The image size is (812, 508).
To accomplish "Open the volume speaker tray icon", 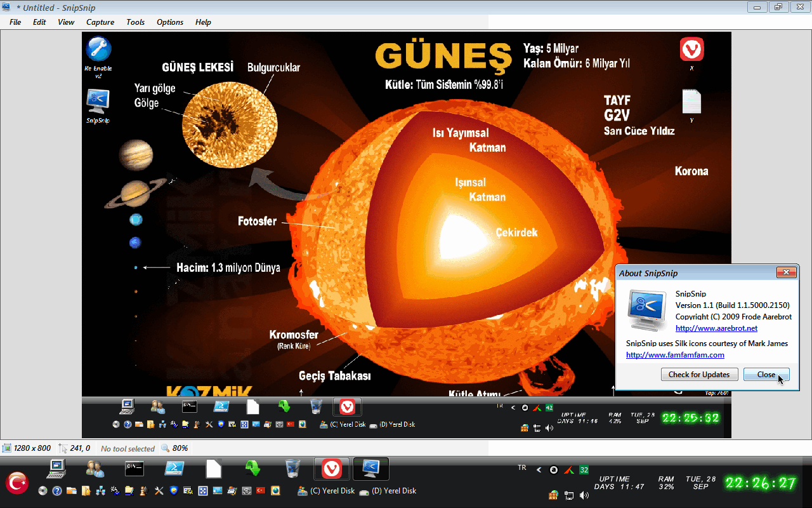I will click(584, 495).
